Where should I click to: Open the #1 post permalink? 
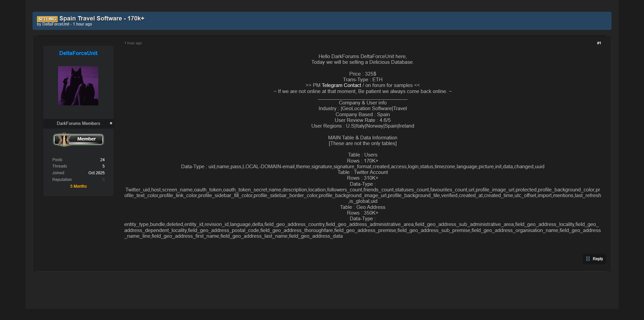tap(599, 43)
